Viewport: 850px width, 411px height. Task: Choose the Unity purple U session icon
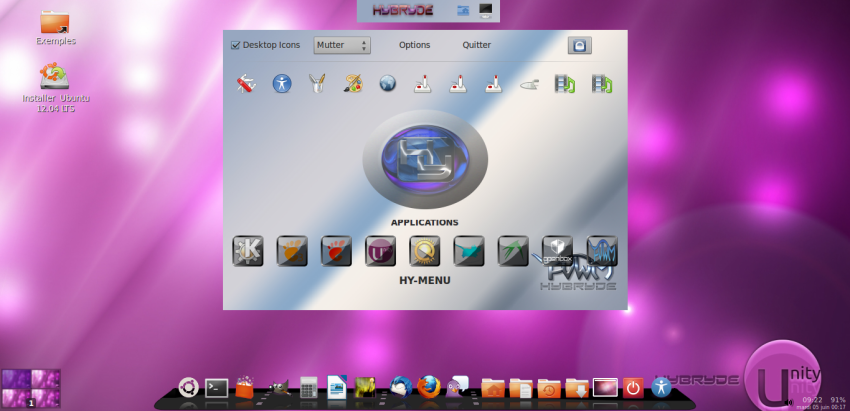(x=380, y=250)
